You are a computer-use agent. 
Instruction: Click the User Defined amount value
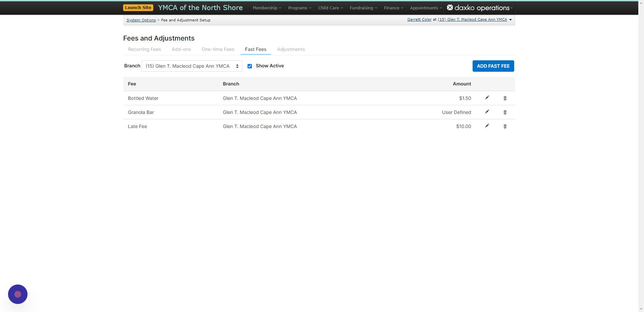click(457, 112)
